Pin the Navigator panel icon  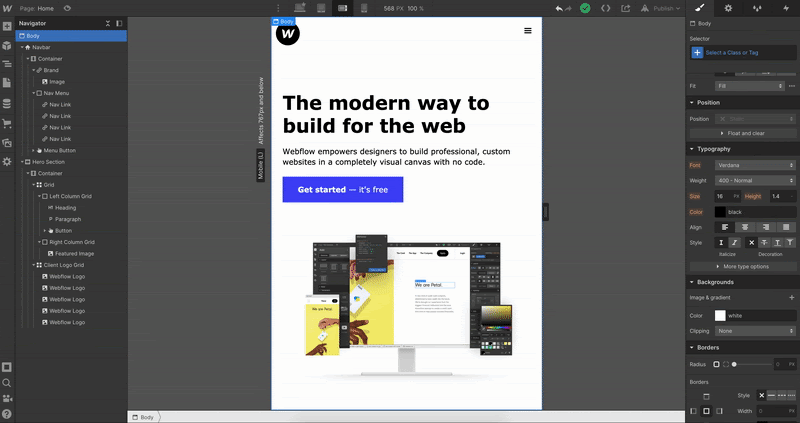coord(119,23)
